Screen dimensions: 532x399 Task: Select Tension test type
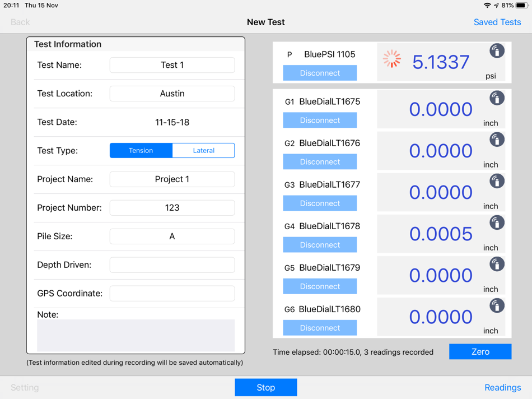coord(141,150)
